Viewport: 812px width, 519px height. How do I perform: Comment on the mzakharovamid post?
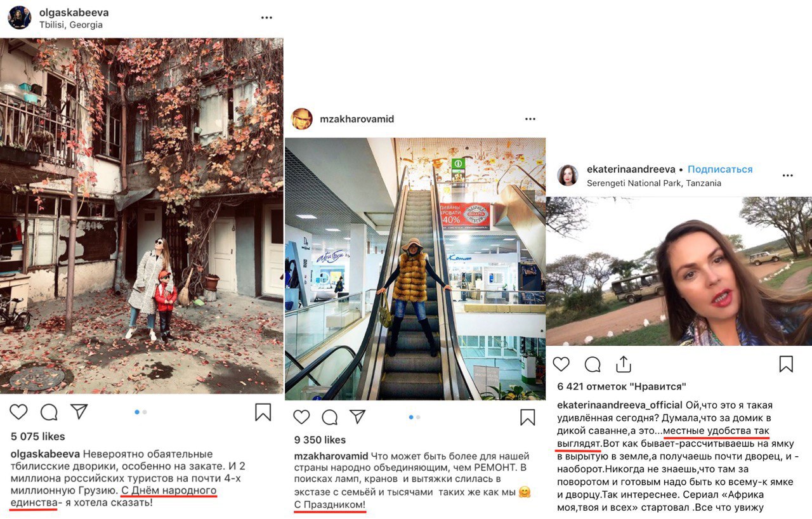330,417
